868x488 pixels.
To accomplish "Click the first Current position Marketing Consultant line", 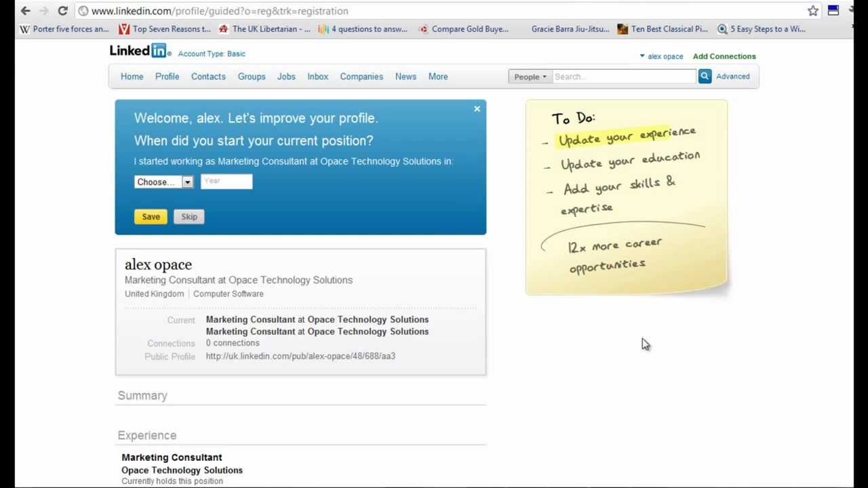I will [317, 319].
